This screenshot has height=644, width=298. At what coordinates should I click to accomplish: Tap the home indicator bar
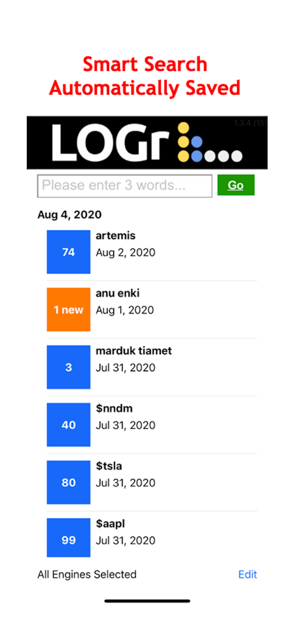pyautogui.click(x=147, y=601)
